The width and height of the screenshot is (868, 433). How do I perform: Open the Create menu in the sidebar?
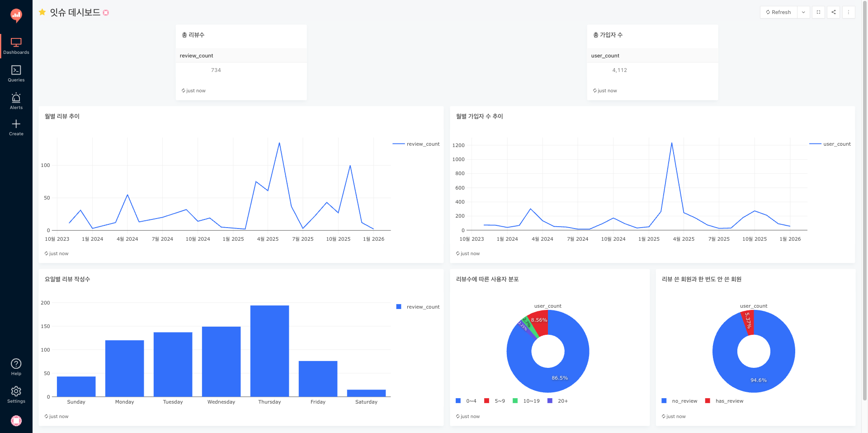(x=16, y=128)
